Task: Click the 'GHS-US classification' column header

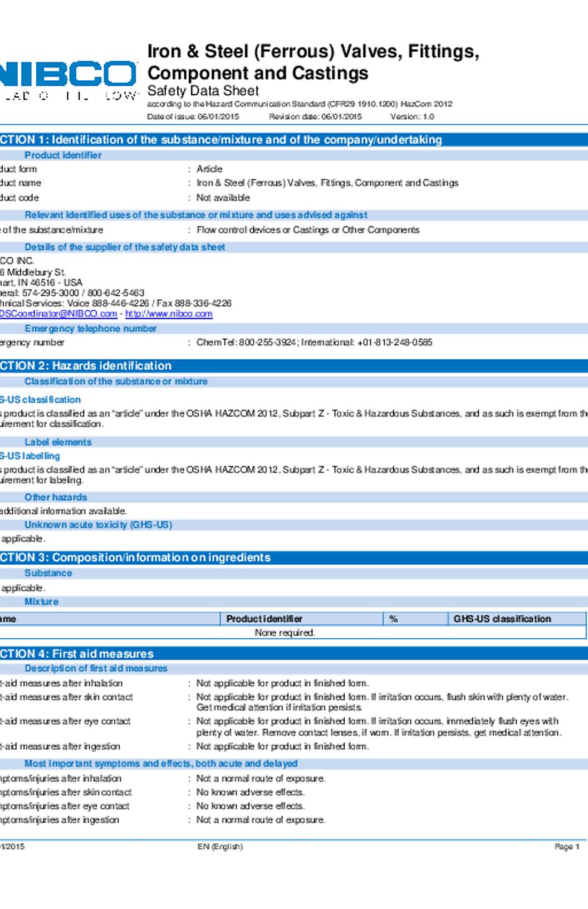Action: point(502,619)
